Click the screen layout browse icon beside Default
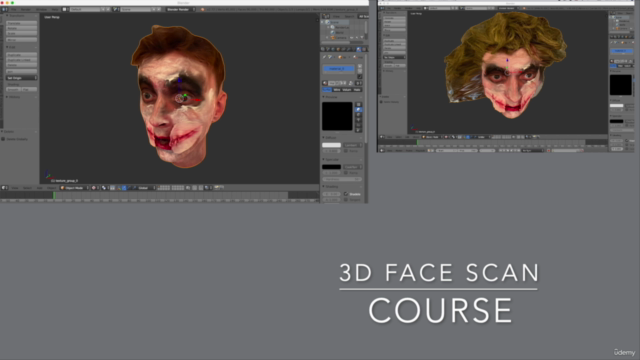Viewport: 640px width, 360px height. tap(65, 9)
